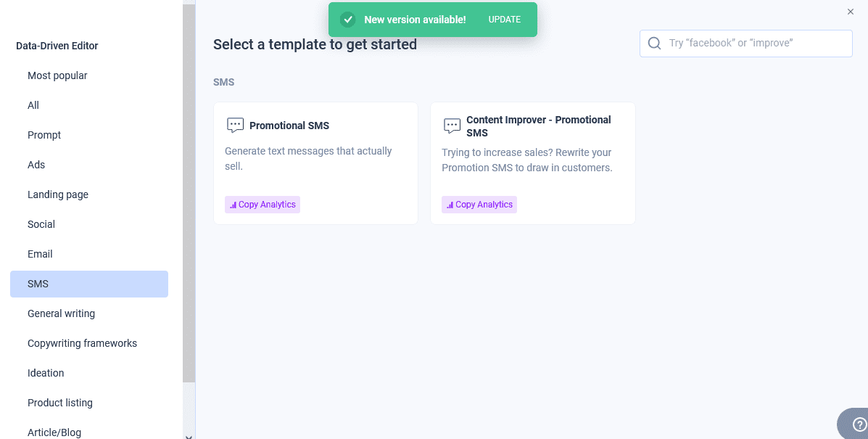868x439 pixels.
Task: Select the Most popular category
Action: pos(57,75)
